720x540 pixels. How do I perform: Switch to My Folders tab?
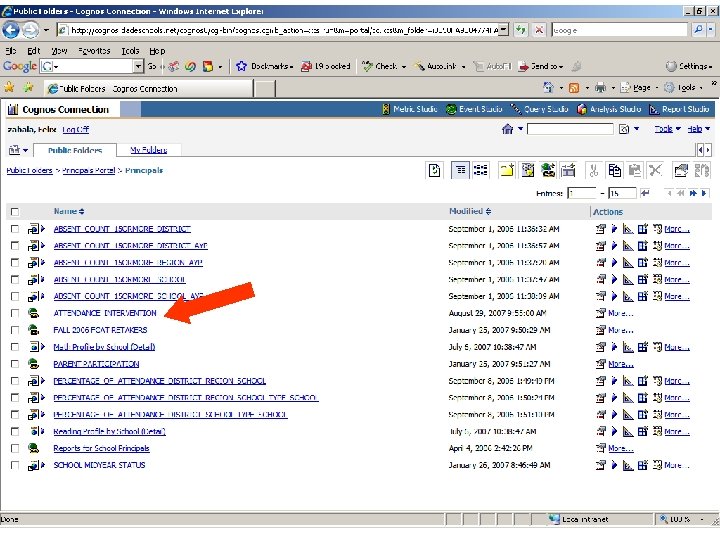[149, 150]
